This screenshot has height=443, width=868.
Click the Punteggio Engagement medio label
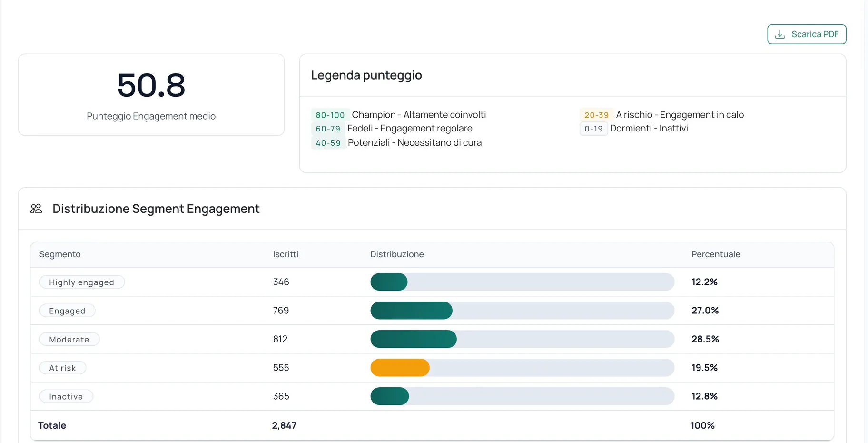tap(151, 116)
